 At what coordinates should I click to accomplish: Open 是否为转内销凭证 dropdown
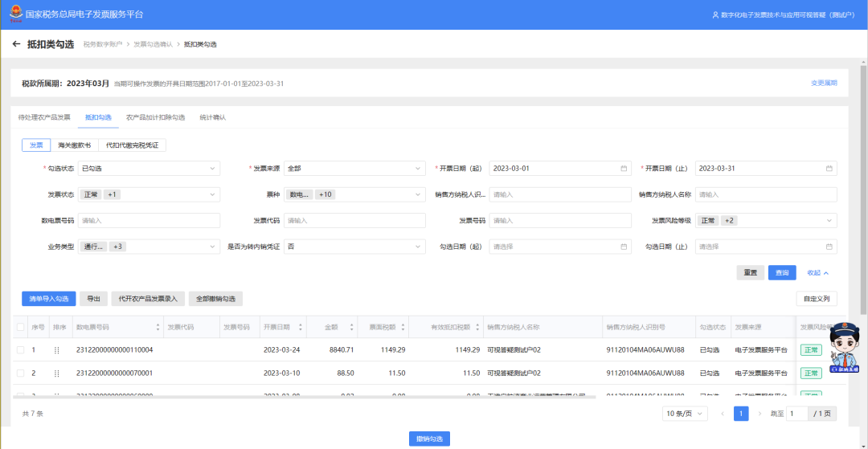click(x=355, y=247)
